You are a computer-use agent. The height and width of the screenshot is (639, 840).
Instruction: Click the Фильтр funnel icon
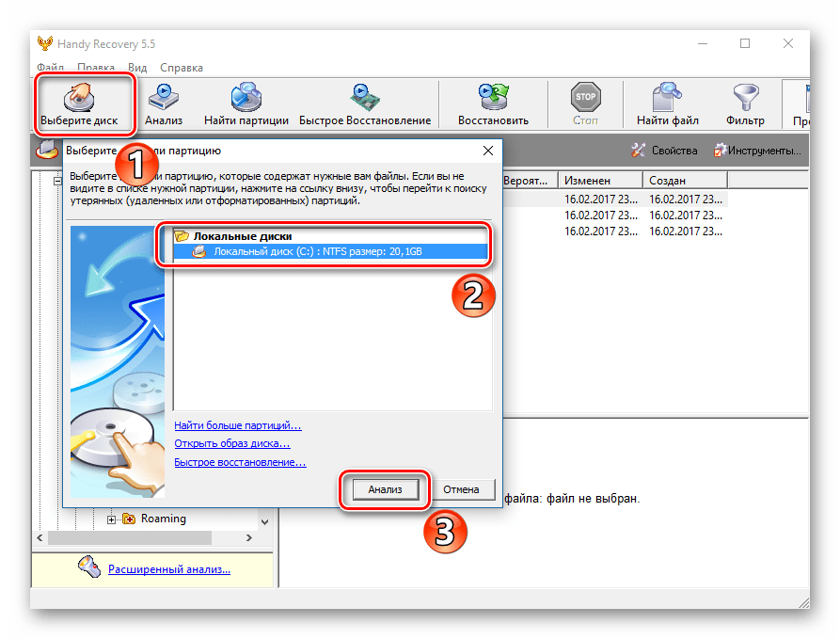[x=745, y=104]
